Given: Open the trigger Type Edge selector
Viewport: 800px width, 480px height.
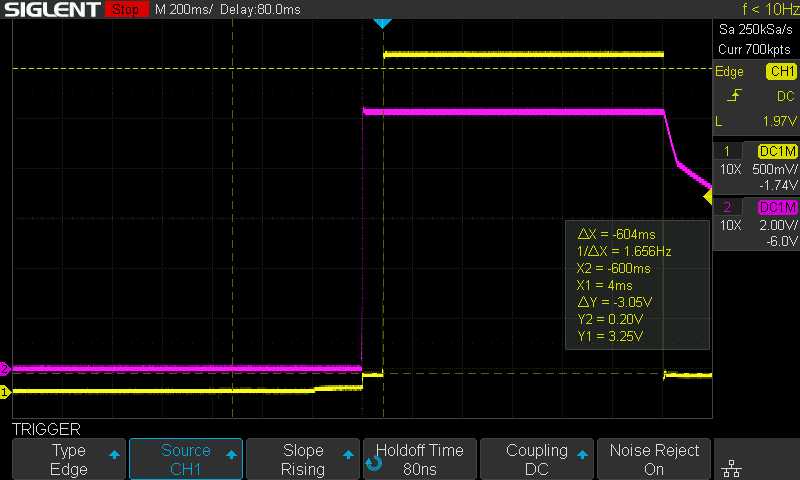Looking at the screenshot, I should (68, 460).
